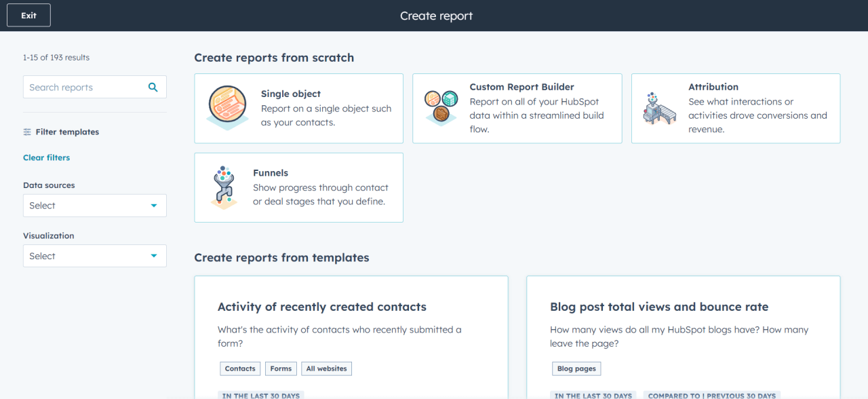Click the Exit button
868x399 pixels.
coord(28,14)
